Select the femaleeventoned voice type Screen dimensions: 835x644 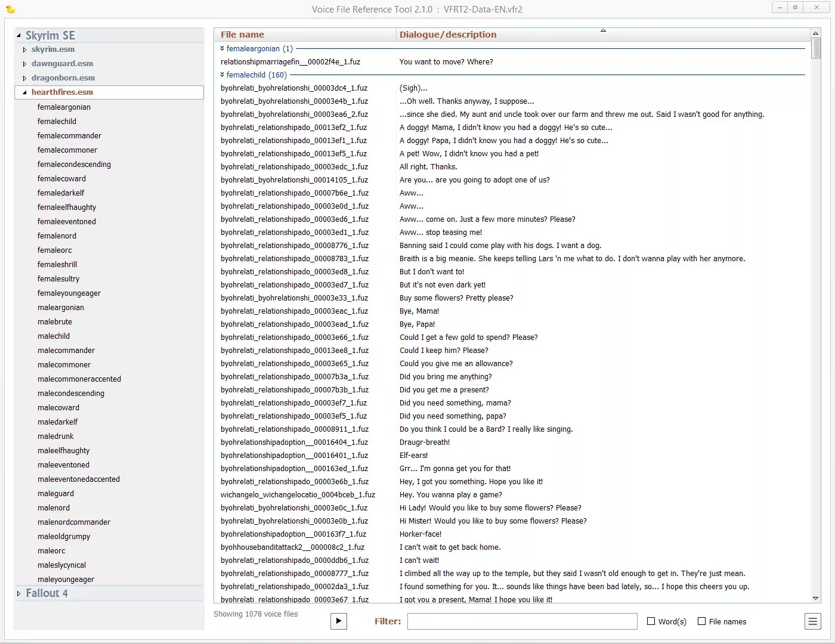click(x=67, y=222)
